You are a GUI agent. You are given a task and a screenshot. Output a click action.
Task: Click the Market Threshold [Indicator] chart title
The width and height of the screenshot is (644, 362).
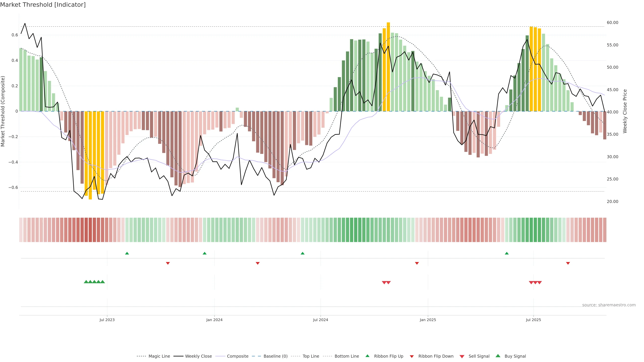click(43, 5)
